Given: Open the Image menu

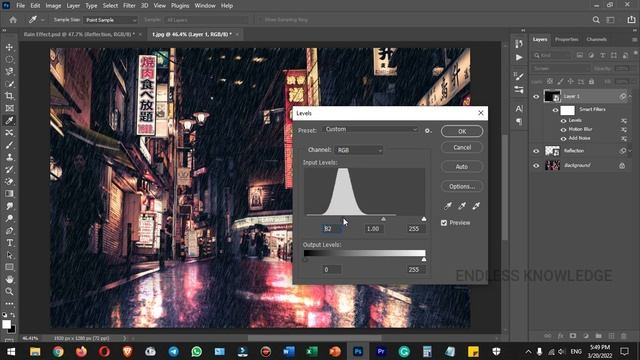Looking at the screenshot, I should point(53,6).
